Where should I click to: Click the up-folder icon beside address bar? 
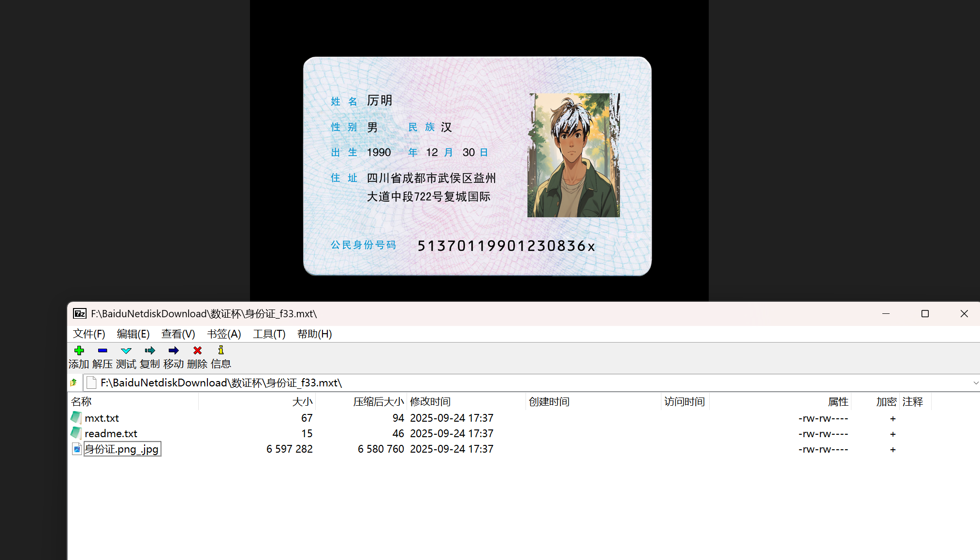click(x=73, y=383)
